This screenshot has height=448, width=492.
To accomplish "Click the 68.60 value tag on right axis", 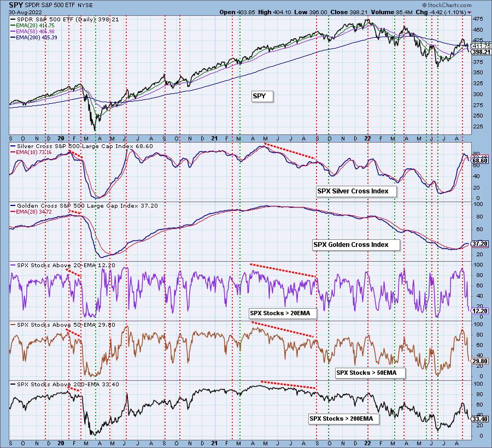I will coord(481,161).
